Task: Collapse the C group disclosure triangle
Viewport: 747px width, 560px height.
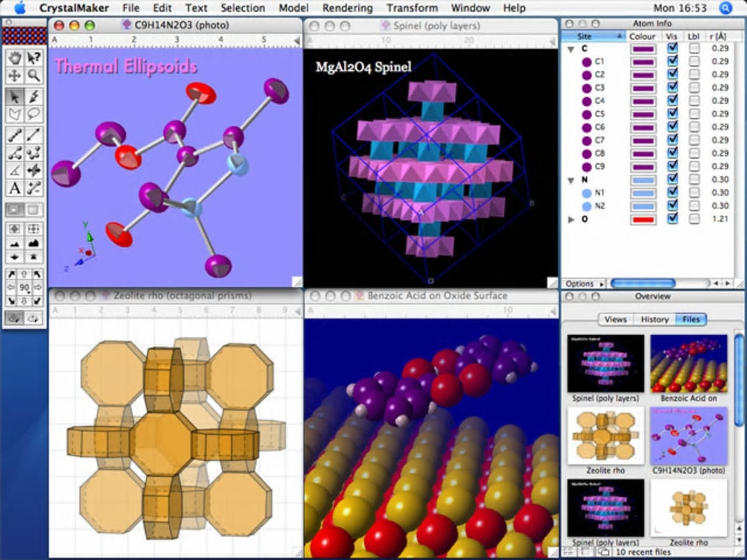Action: 571,49
